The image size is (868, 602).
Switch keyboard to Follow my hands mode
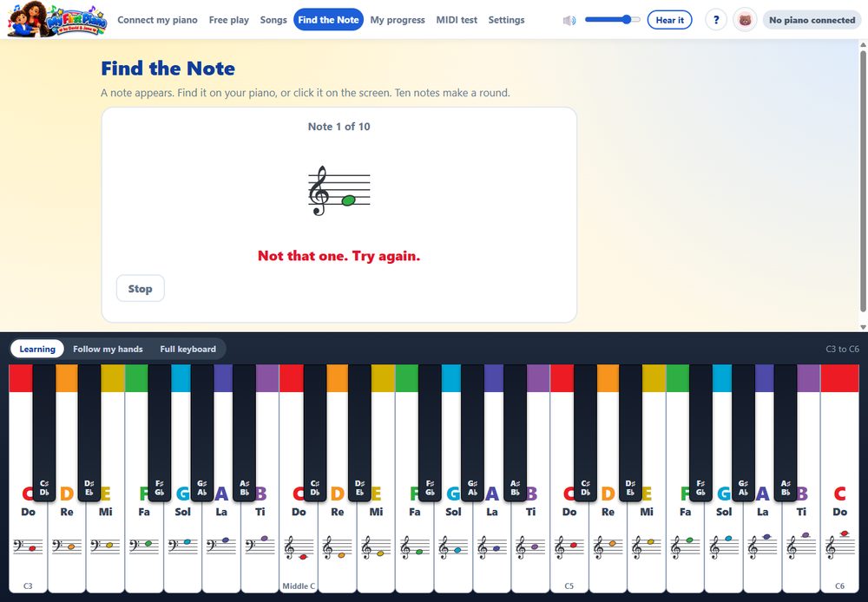pyautogui.click(x=108, y=349)
